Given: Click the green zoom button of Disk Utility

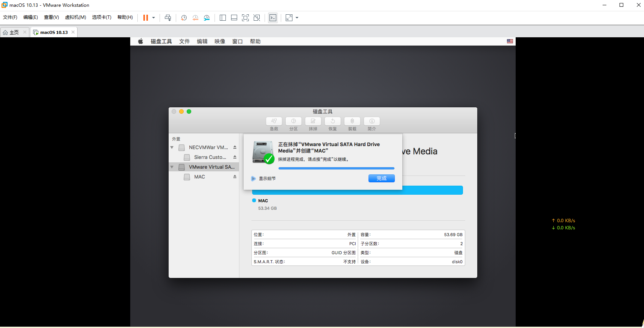Looking at the screenshot, I should 189,111.
